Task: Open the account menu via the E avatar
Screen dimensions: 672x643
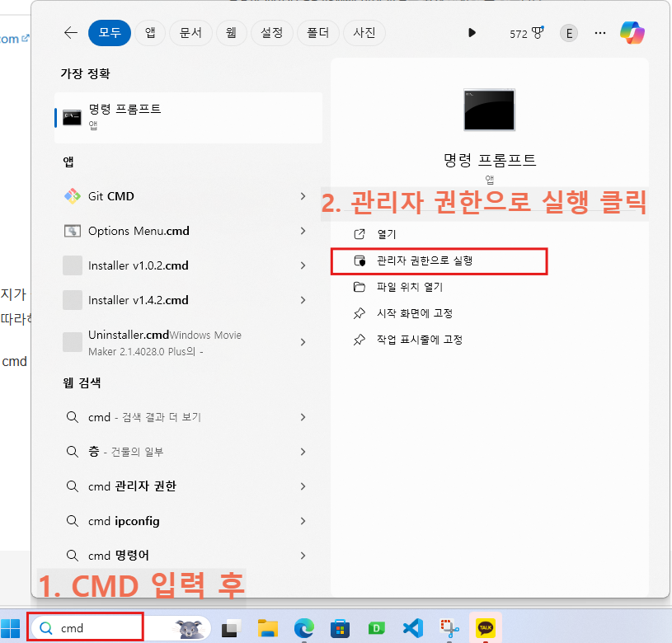Action: coord(569,32)
